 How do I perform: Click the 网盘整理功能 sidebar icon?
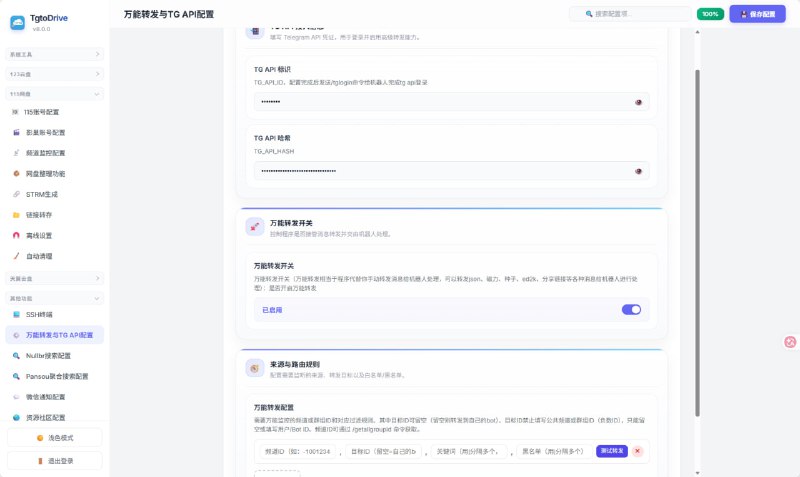click(x=16, y=173)
